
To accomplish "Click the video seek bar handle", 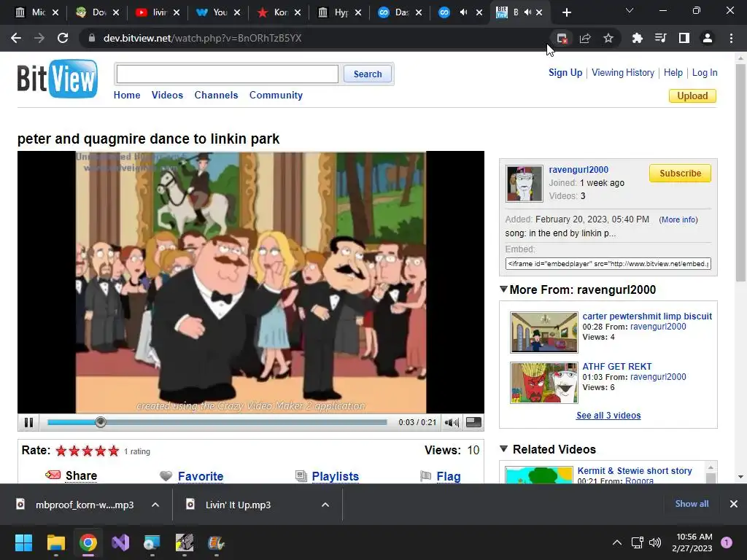I will coord(100,422).
